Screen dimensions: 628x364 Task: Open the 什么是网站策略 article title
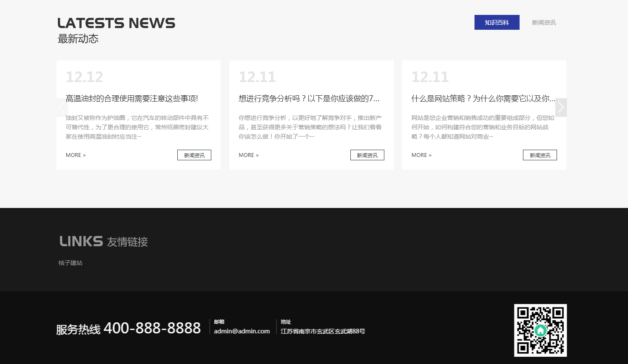[483, 99]
